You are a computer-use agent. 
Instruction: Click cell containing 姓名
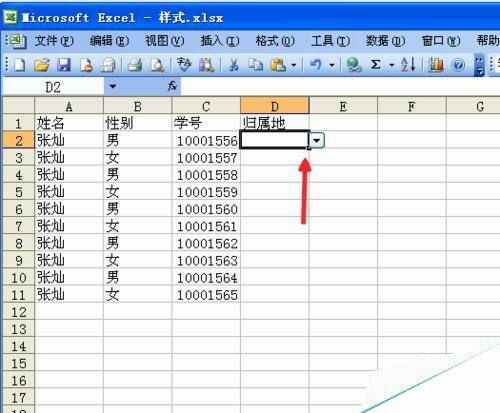(69, 123)
